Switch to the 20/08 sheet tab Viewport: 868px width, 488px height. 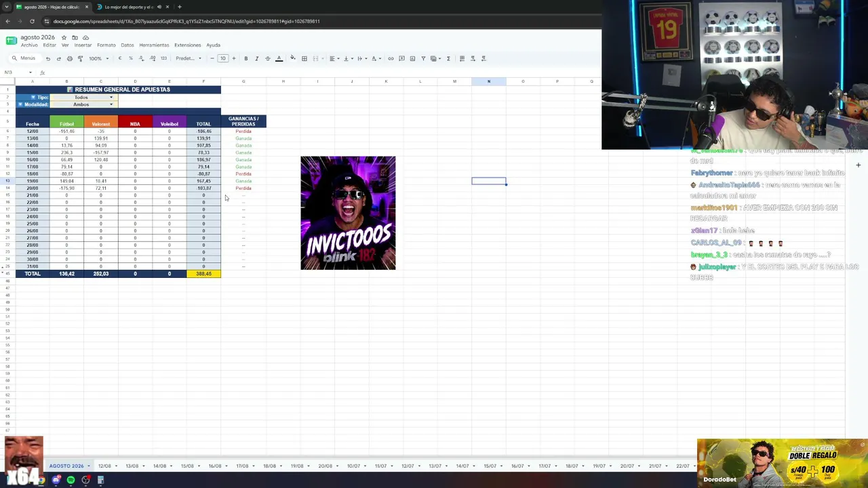click(328, 466)
